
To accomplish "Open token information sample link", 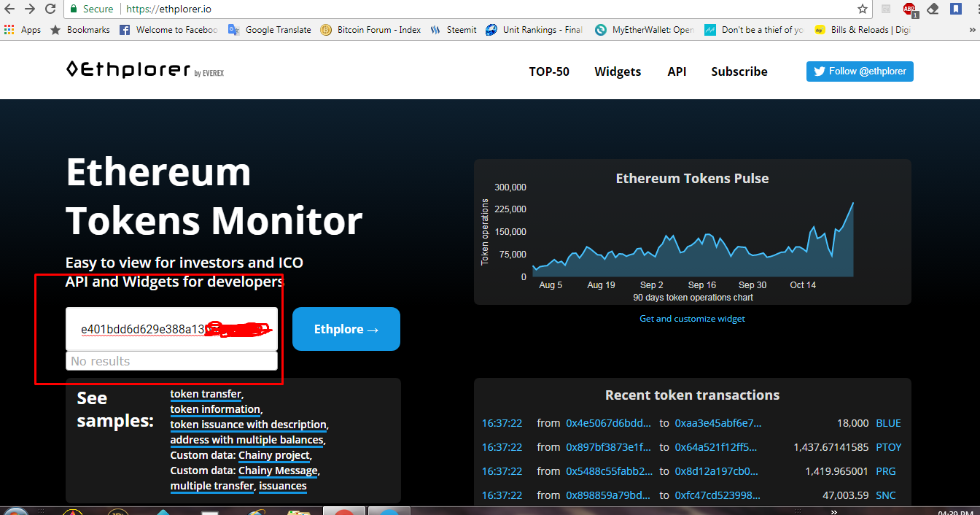I will (x=215, y=409).
